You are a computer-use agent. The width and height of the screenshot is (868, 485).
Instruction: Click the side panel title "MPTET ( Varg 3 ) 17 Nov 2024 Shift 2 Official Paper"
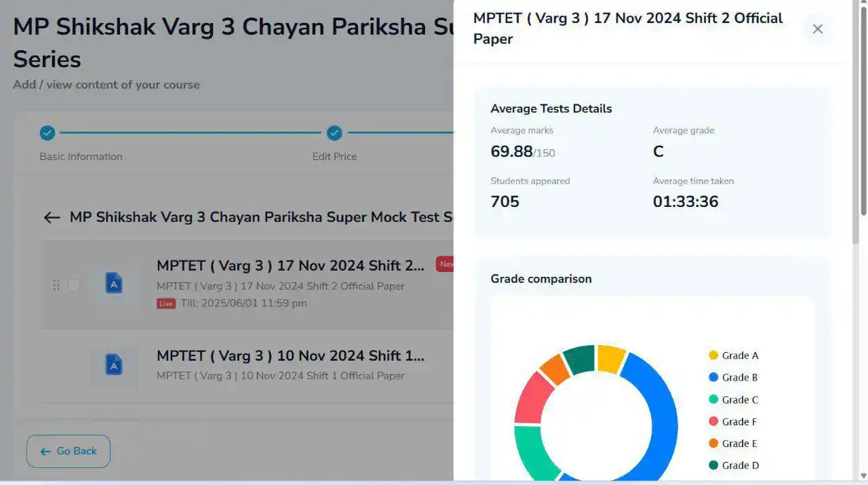point(628,28)
